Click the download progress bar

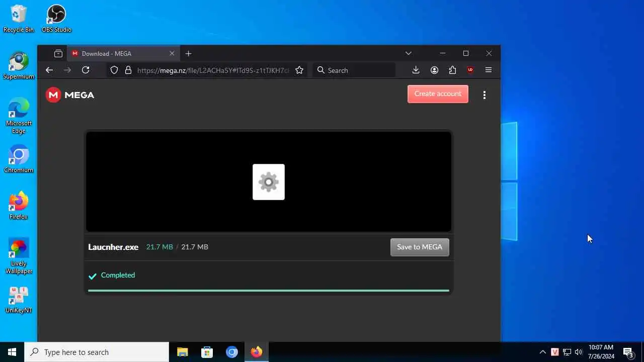coord(269,290)
